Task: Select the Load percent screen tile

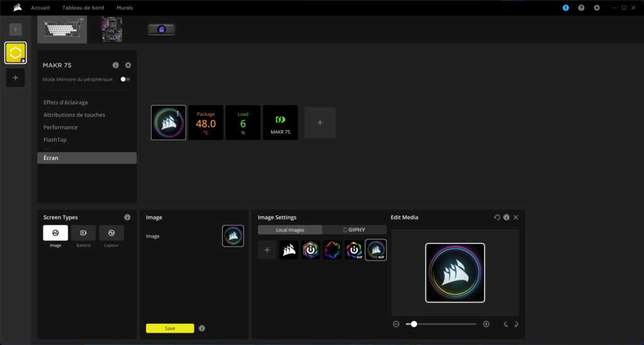Action: tap(243, 123)
